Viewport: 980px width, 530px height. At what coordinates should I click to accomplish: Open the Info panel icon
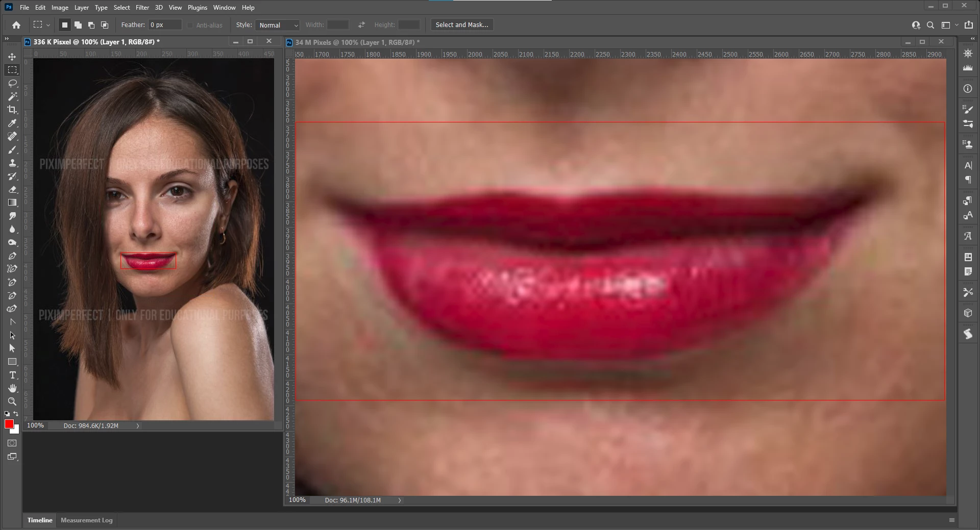pos(968,89)
